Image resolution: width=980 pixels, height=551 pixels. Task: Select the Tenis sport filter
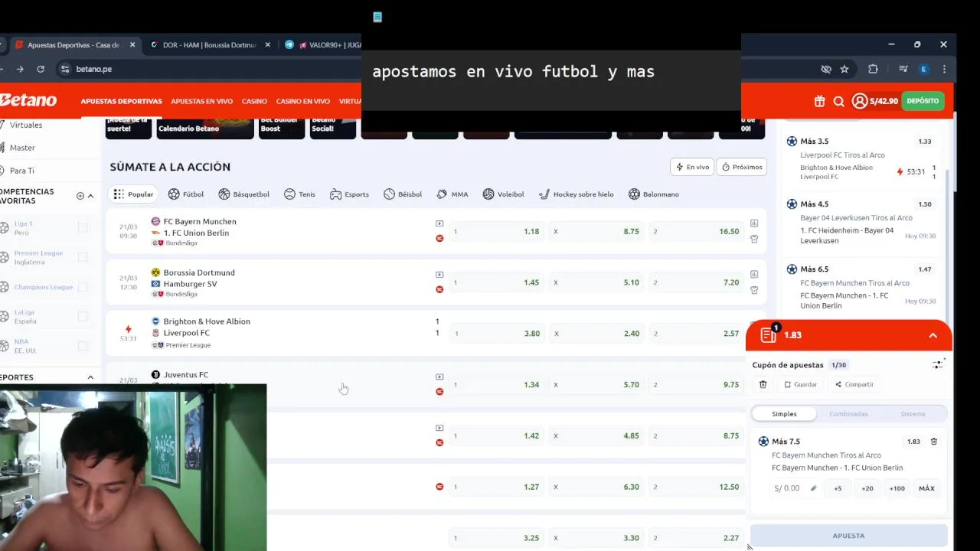pyautogui.click(x=299, y=194)
